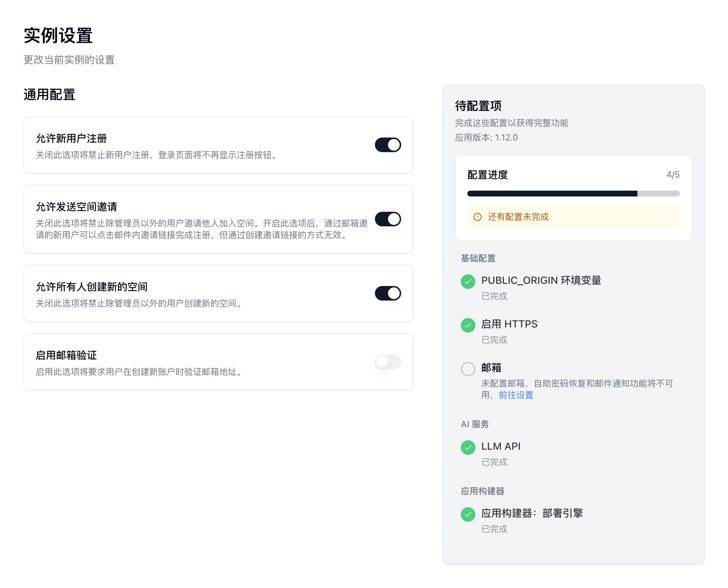Click the warning icon in 还有配置未完成 banner
Viewport: 728px width, 588px height.
pyautogui.click(x=478, y=217)
